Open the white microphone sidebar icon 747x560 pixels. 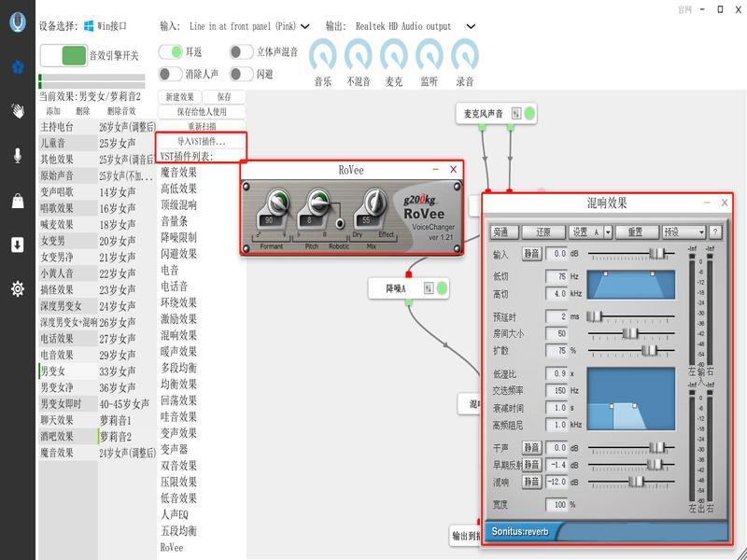click(x=18, y=156)
